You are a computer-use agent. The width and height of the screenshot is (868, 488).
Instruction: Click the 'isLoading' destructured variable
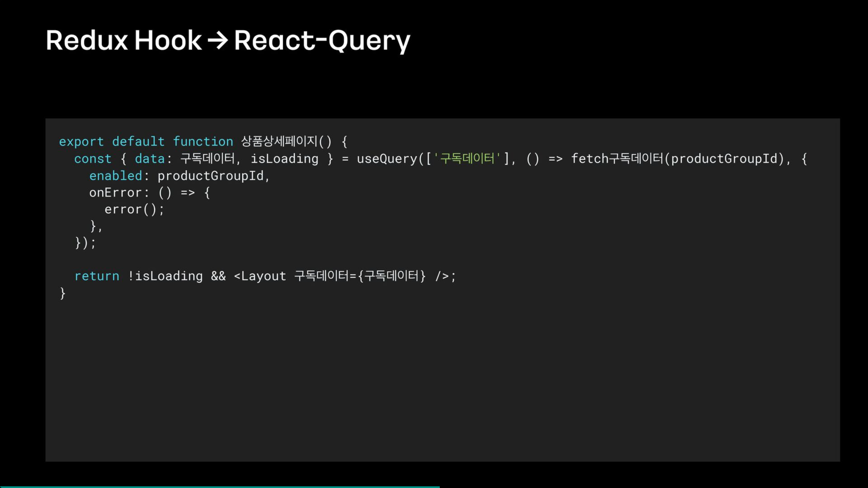[284, 159]
